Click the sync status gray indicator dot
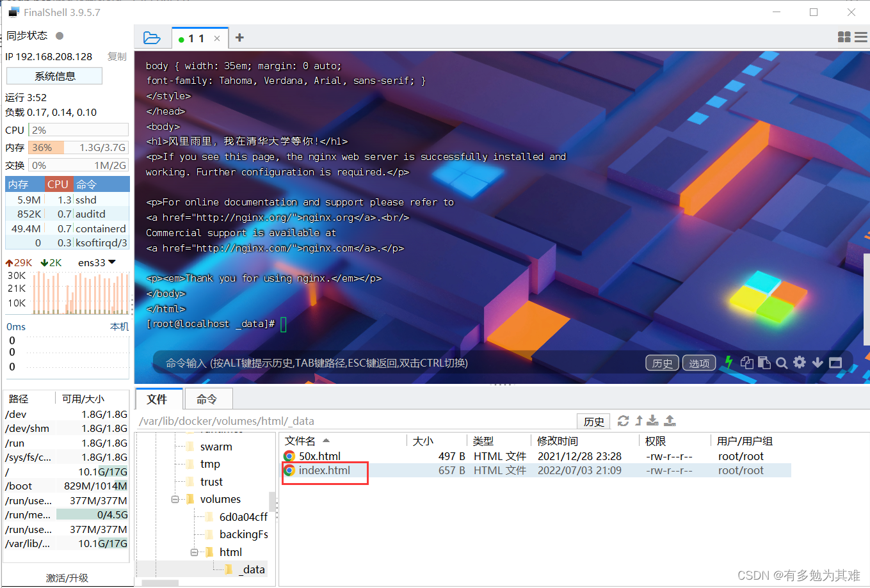This screenshot has height=588, width=870. (60, 36)
